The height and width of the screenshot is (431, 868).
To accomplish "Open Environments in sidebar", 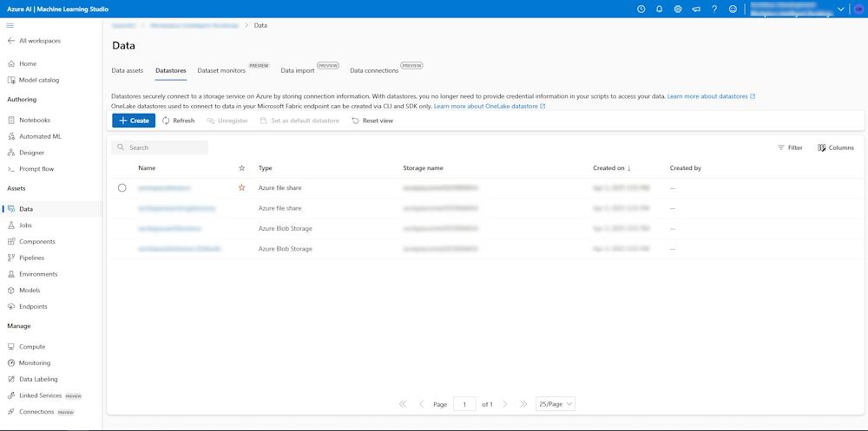I will click(x=33, y=274).
